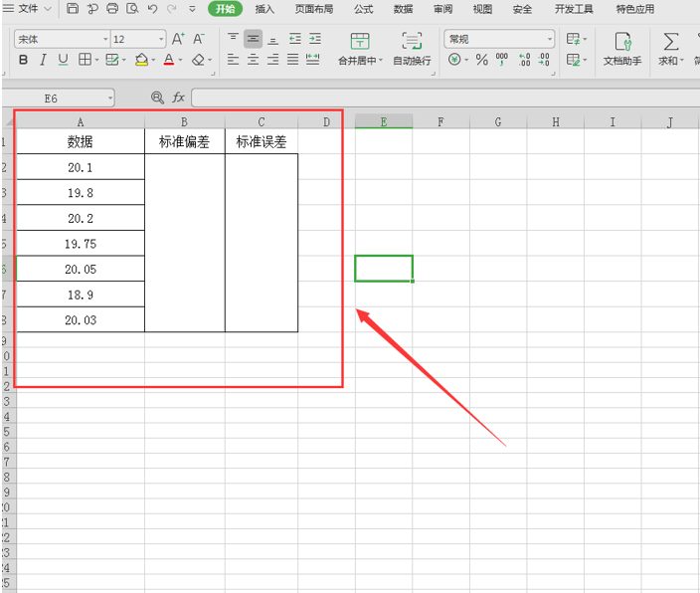Image resolution: width=700 pixels, height=593 pixels.
Task: Click increase decimal places icon
Action: (x=525, y=60)
